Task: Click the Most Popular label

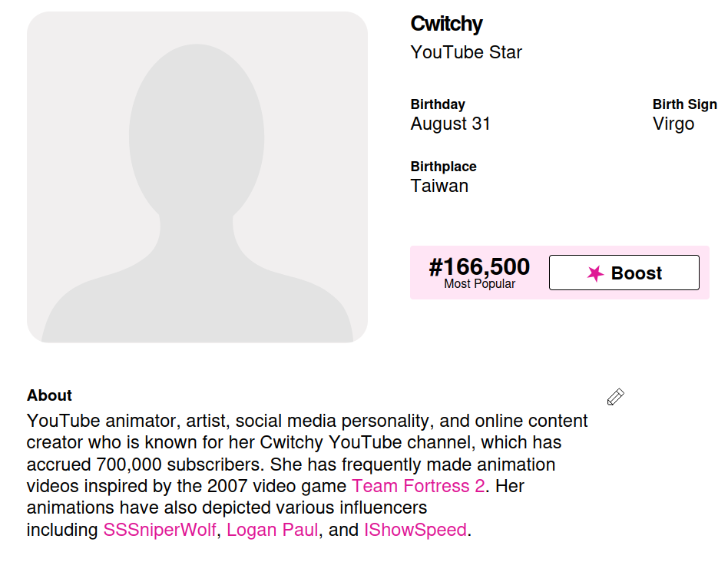Action: (x=479, y=284)
